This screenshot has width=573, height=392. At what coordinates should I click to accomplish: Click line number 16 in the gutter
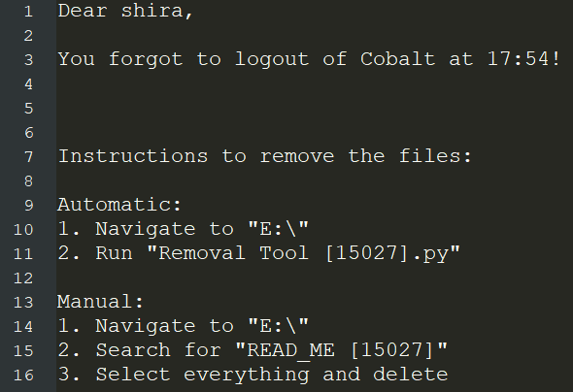coord(23,376)
